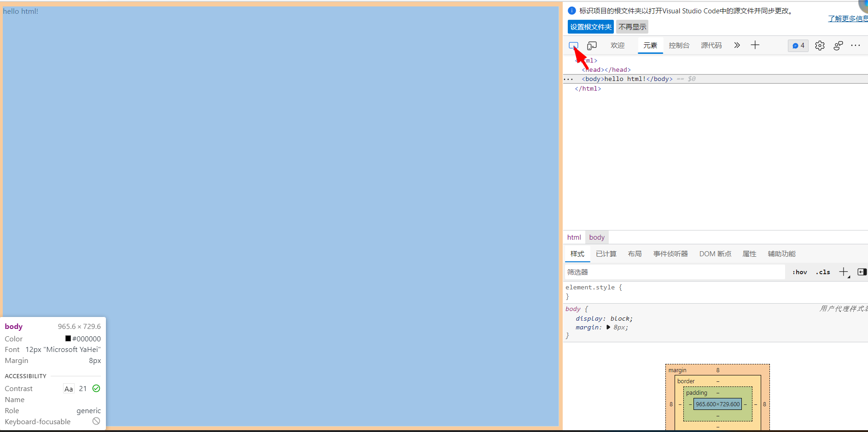Select the body element row in DOM tree
Image resolution: width=868 pixels, height=432 pixels.
(716, 79)
